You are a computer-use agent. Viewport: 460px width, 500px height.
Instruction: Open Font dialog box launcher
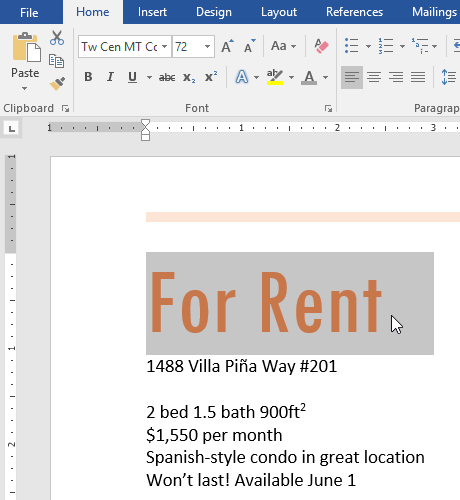[x=328, y=108]
